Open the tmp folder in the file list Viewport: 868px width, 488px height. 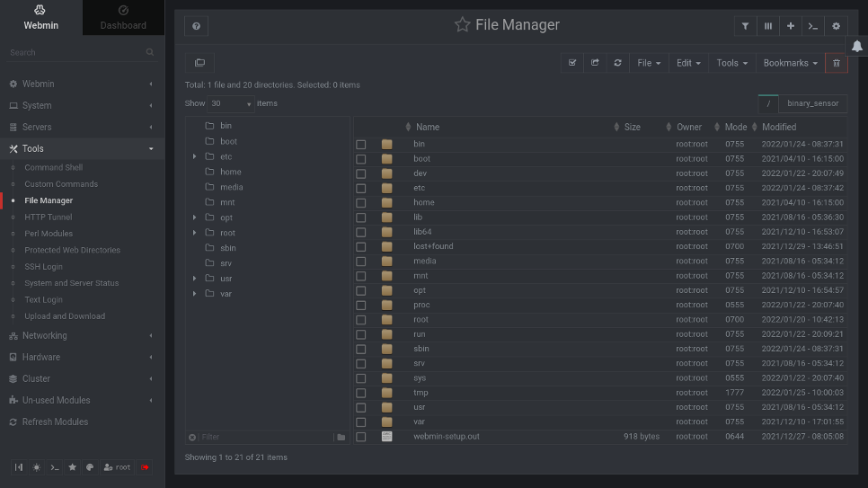[420, 393]
